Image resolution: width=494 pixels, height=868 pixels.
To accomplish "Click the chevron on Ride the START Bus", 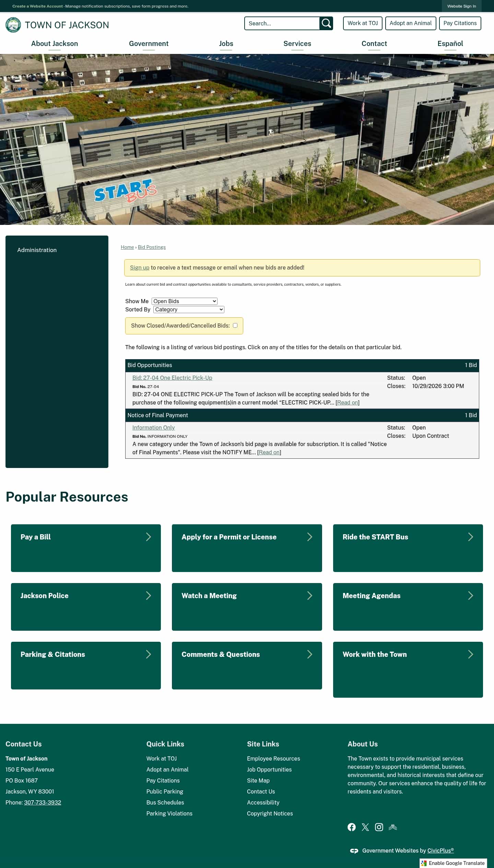I will point(471,537).
